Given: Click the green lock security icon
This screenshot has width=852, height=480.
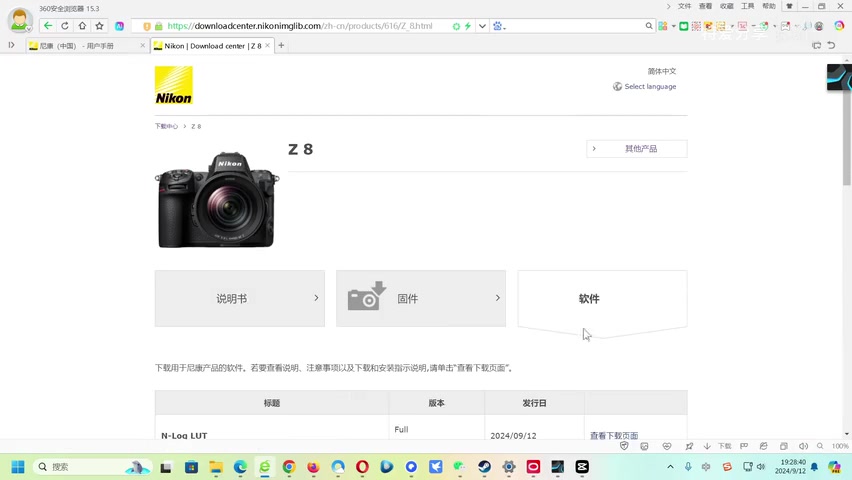Looking at the screenshot, I should click(159, 26).
